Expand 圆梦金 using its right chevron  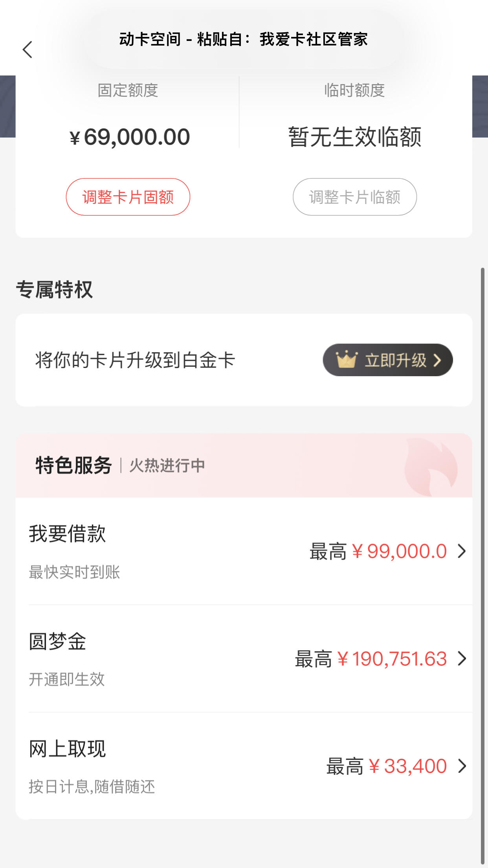pos(462,658)
